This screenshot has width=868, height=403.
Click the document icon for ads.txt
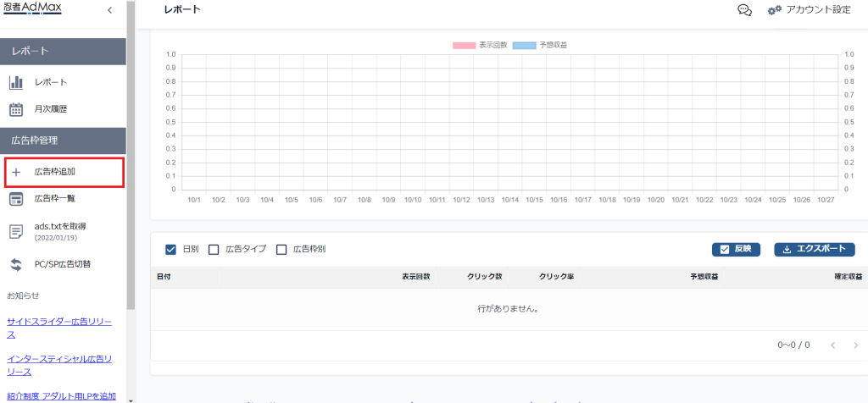[16, 232]
